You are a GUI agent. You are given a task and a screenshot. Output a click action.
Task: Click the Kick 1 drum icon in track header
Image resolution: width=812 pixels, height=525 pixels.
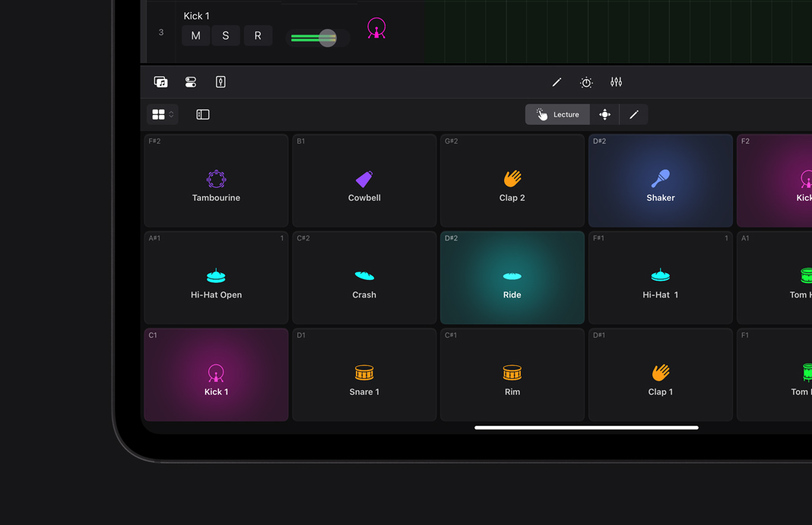pos(376,27)
